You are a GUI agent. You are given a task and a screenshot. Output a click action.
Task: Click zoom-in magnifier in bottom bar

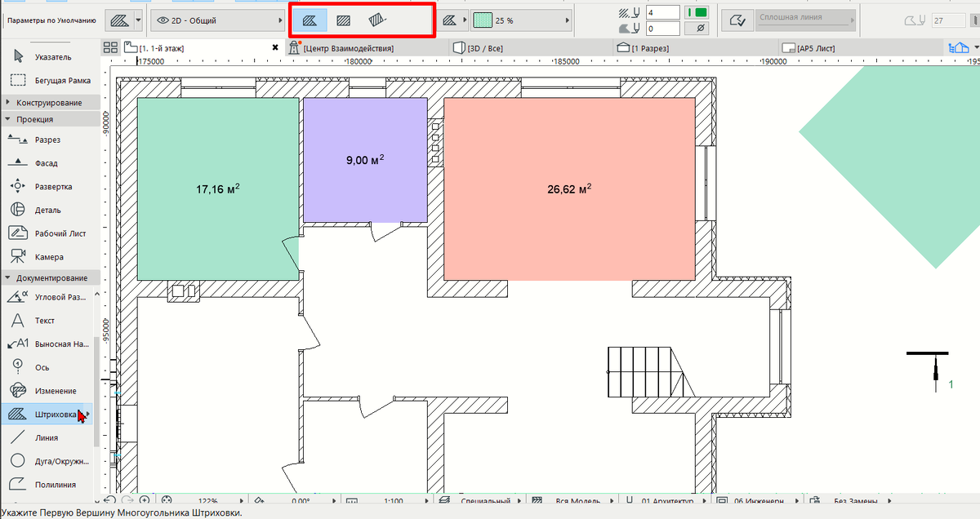144,500
